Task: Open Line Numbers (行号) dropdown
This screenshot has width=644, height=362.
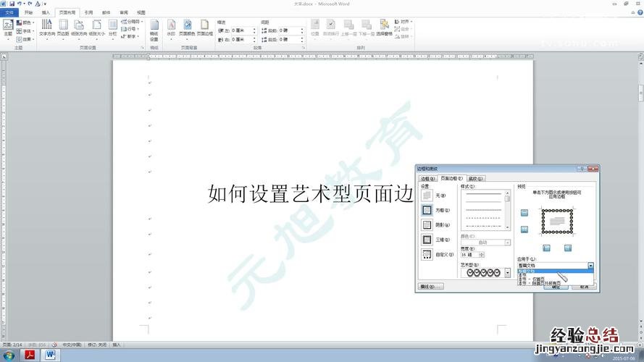Action: [130, 29]
